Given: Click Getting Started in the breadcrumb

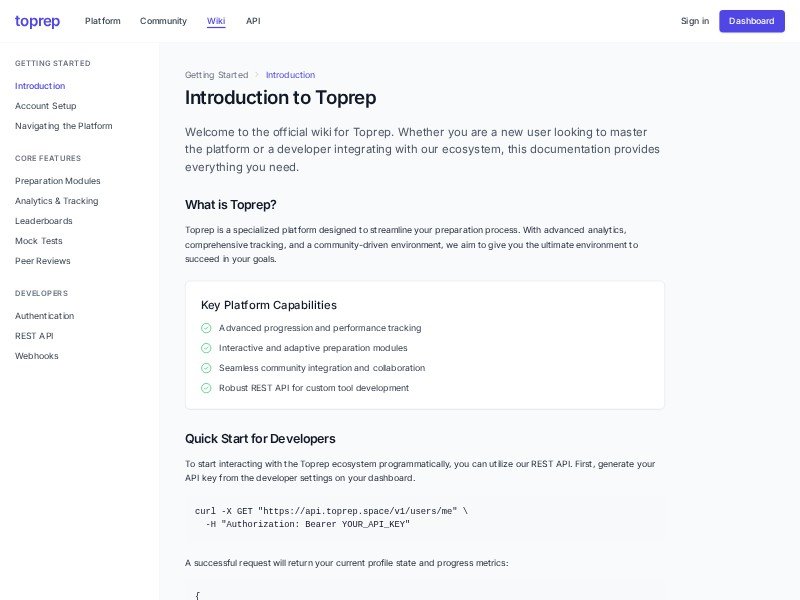Looking at the screenshot, I should click(x=216, y=75).
